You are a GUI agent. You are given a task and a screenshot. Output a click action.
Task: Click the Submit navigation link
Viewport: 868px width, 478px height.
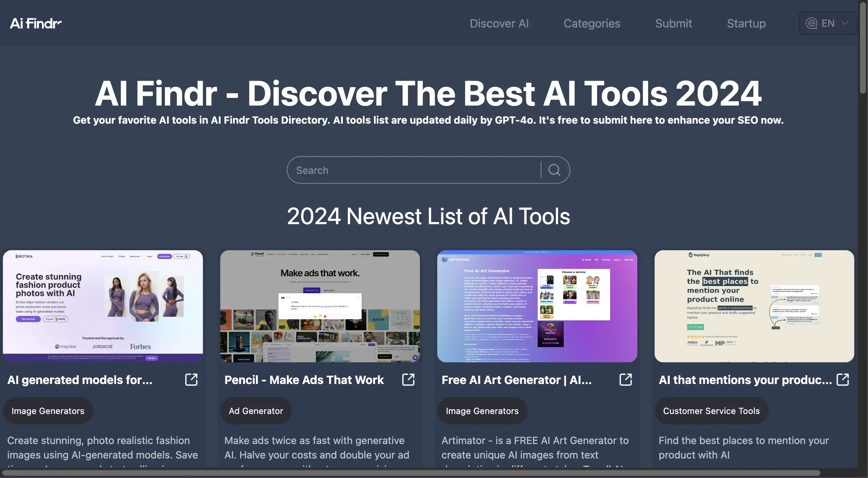point(674,23)
